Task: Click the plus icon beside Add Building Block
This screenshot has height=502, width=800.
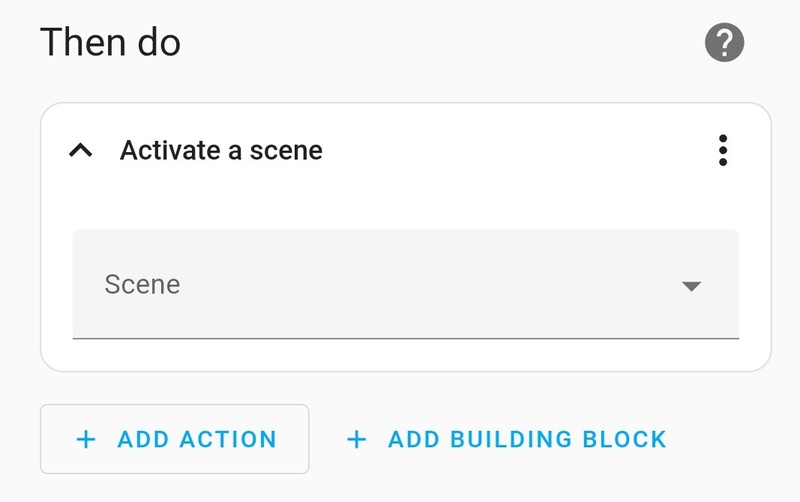Action: click(x=356, y=439)
